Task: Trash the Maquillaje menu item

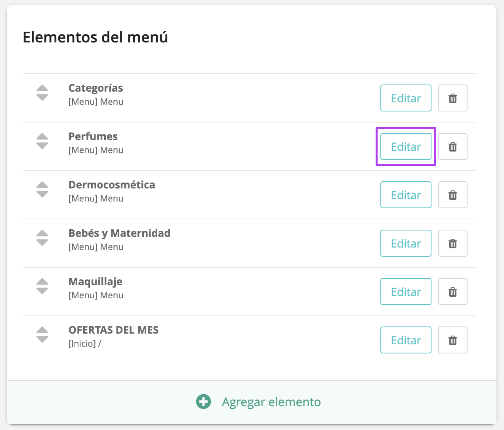Action: pyautogui.click(x=452, y=292)
